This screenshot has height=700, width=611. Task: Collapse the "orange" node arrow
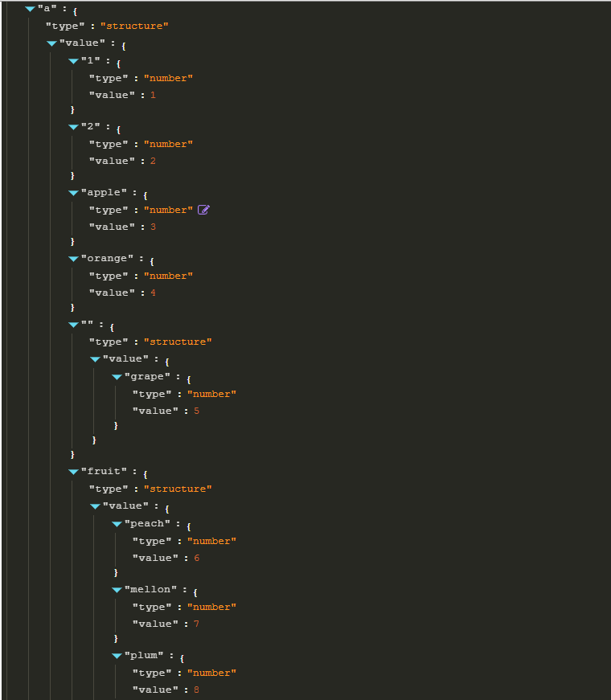tap(73, 259)
